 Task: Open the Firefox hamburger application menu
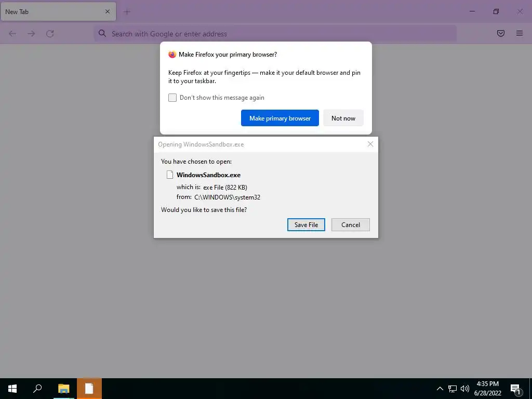coord(520,33)
